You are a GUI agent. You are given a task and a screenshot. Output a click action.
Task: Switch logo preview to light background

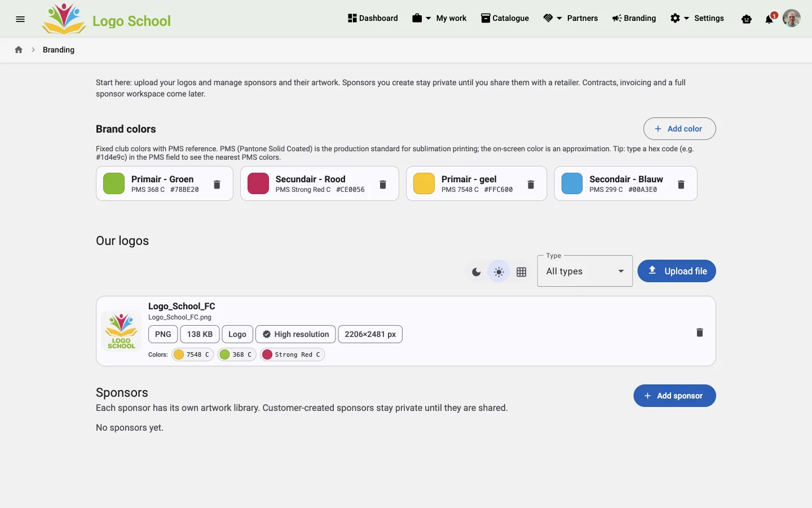pyautogui.click(x=498, y=272)
